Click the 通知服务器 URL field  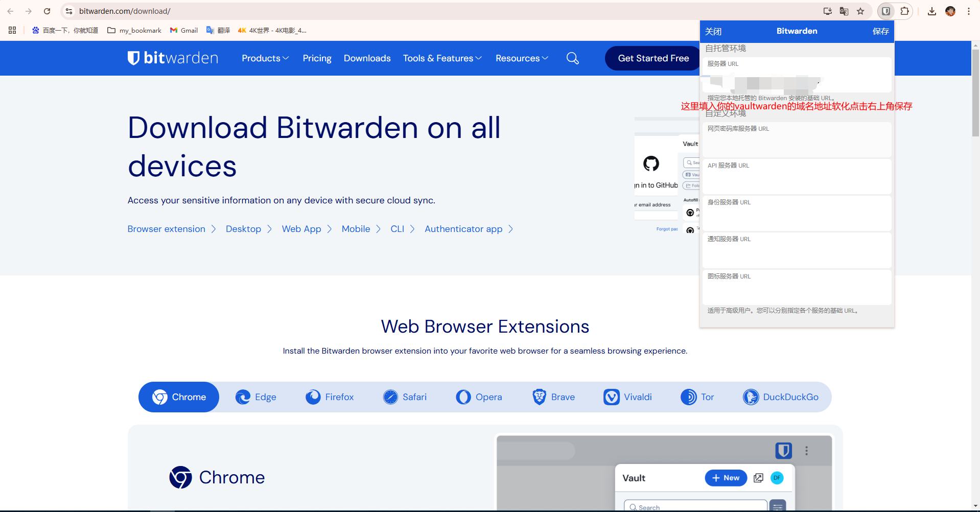click(x=797, y=250)
